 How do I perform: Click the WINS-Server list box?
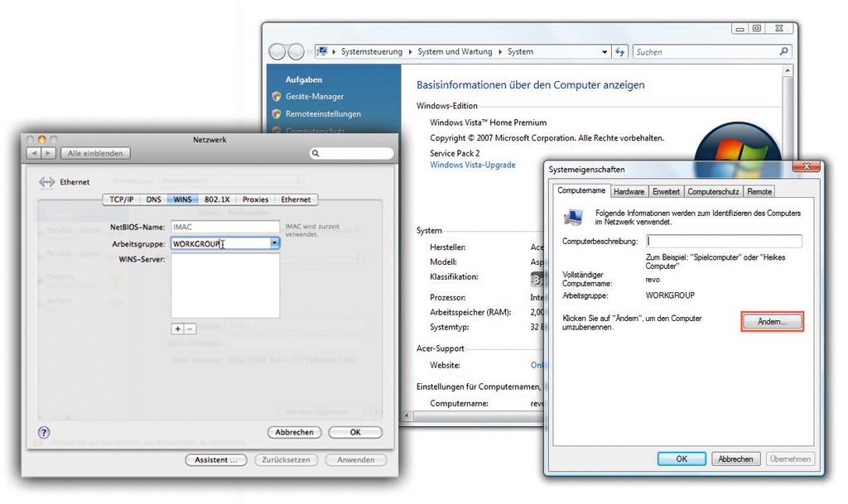tap(225, 286)
